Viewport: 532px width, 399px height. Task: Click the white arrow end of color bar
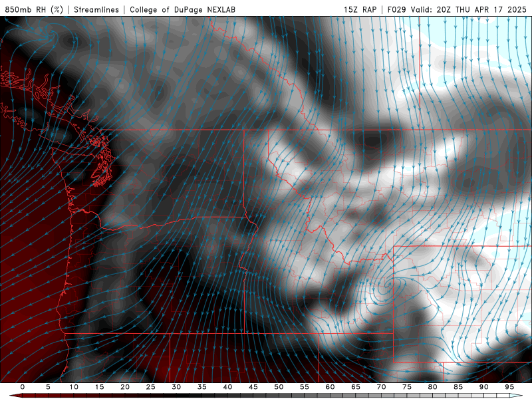pos(516,396)
